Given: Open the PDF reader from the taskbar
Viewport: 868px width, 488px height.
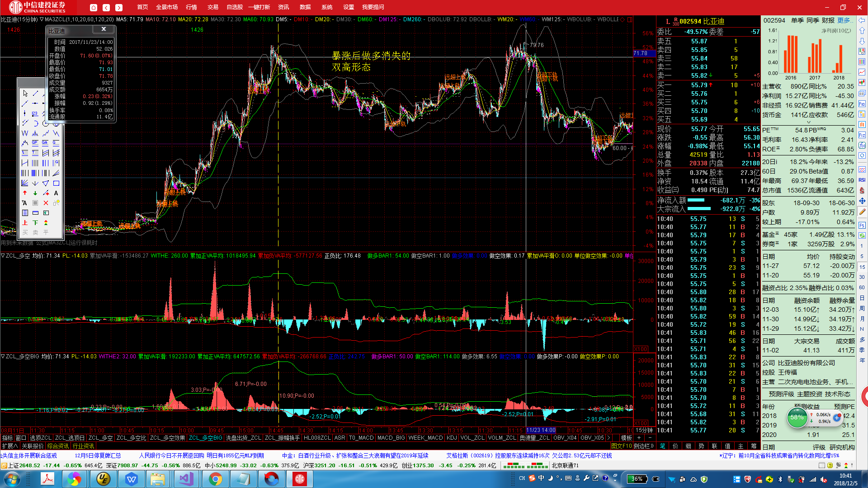Looking at the screenshot, I should tap(47, 479).
